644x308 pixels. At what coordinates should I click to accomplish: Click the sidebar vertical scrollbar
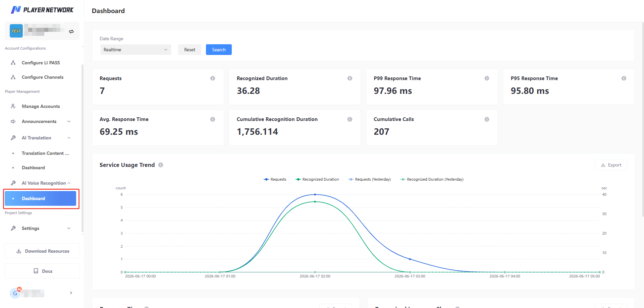coord(83,149)
